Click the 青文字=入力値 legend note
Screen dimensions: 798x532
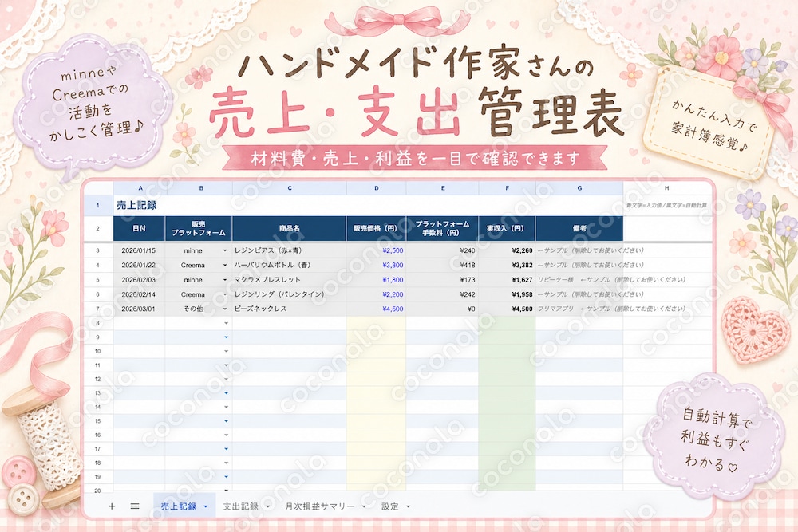666,206
